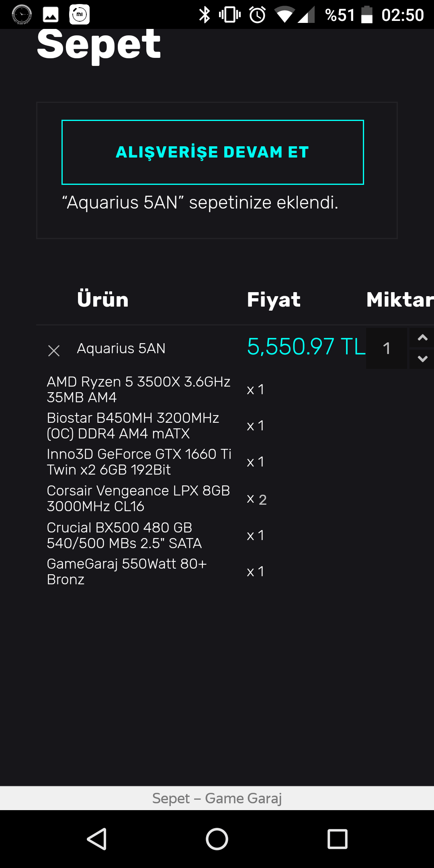
Task: Tap the quantity input field
Action: (x=387, y=348)
